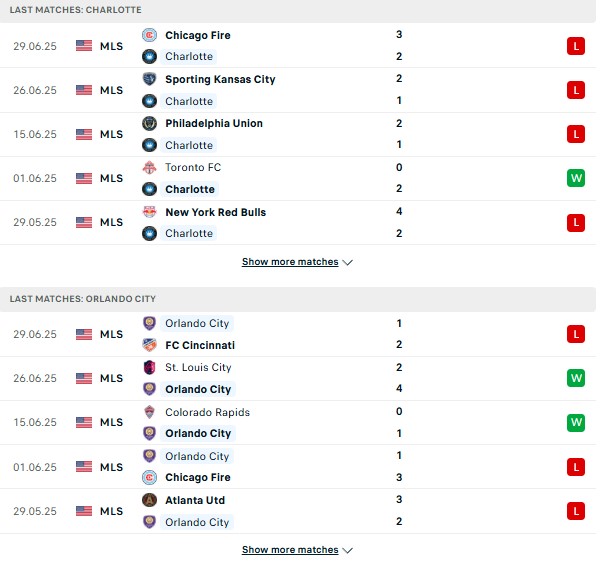Image resolution: width=600 pixels, height=564 pixels.
Task: Click the Chicago Fire crest in the top match
Action: click(149, 35)
